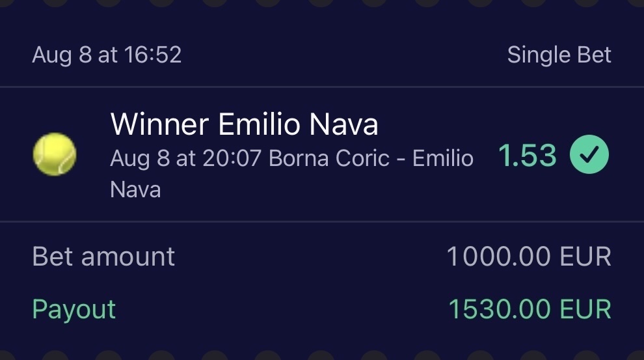The width and height of the screenshot is (644, 360).
Task: Click grey "Emilio" ending the match line
Action: click(x=443, y=158)
